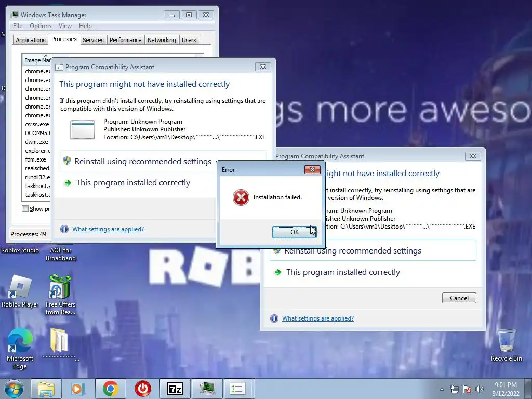
Task: Choose 'This program installed correctly' in left window
Action: point(133,183)
